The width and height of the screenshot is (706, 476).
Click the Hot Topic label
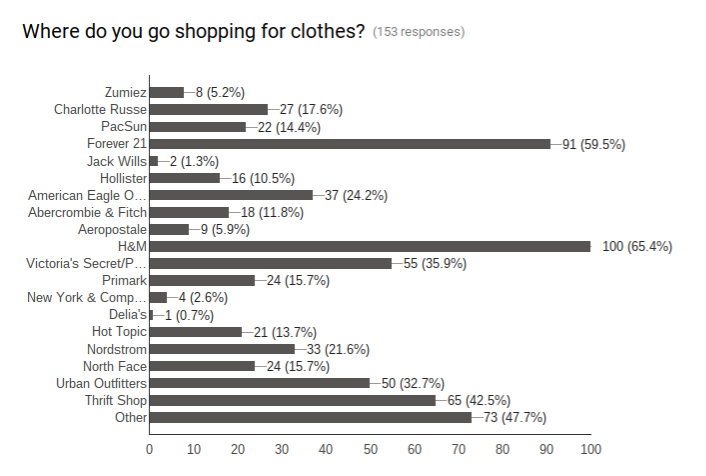click(x=119, y=332)
